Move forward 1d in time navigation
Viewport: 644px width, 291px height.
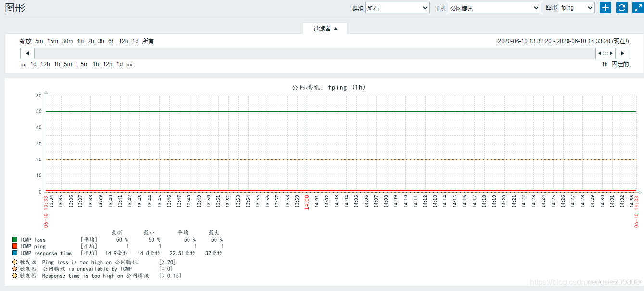pyautogui.click(x=119, y=64)
